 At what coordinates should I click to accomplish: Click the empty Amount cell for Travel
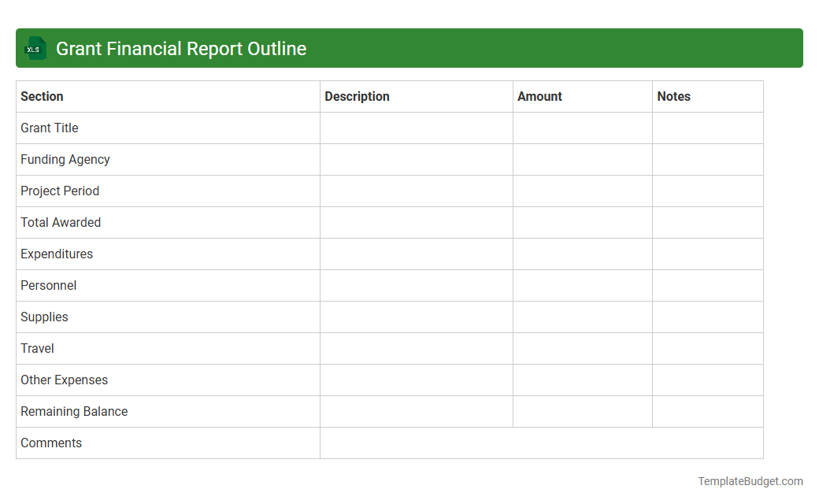(x=582, y=348)
